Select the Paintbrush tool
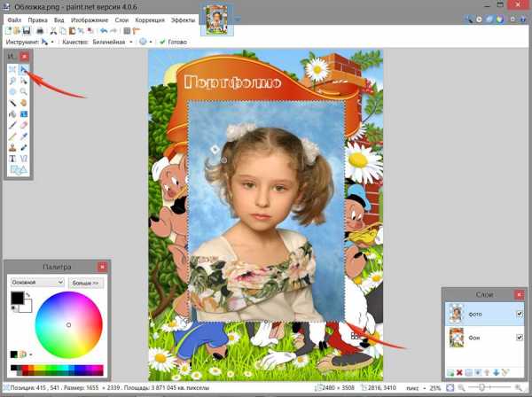The image size is (532, 397). pyautogui.click(x=12, y=125)
